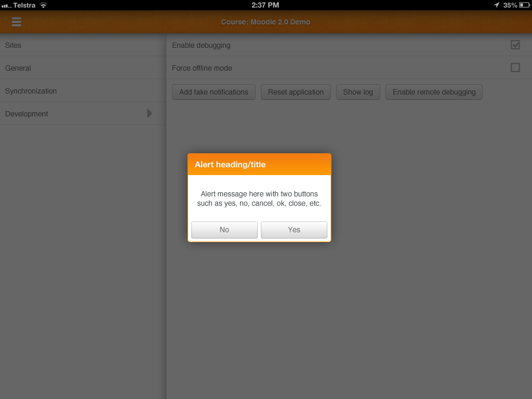Screen dimensions: 532x399
Task: Toggle the Enable debugging checkbox
Action: tap(515, 45)
